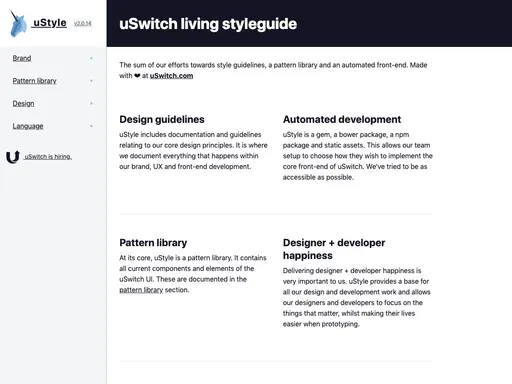Click the uSwitch U logo icon
Image resolution: width=512 pixels, height=384 pixels.
coord(13,157)
